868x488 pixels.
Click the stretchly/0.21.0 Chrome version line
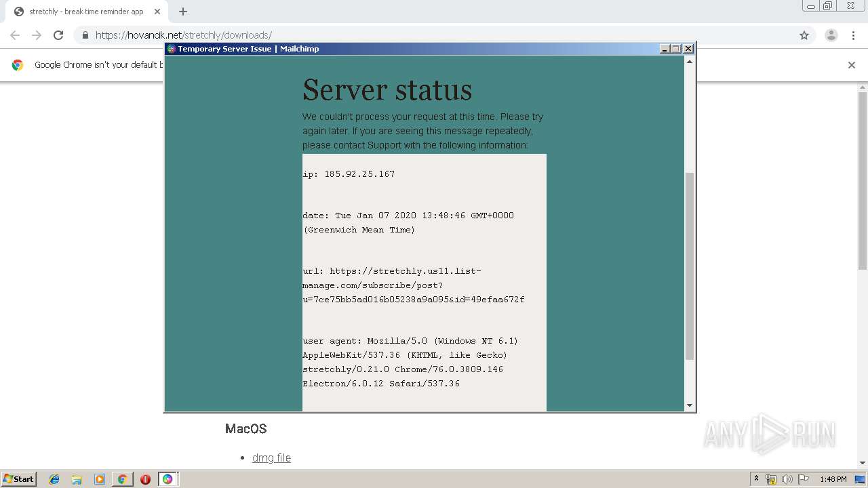click(x=403, y=369)
